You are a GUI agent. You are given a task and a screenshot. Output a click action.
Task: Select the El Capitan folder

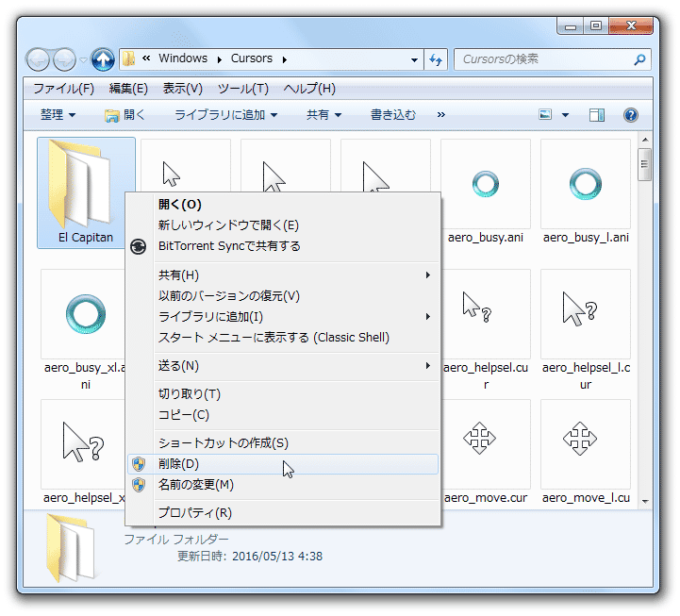point(86,193)
